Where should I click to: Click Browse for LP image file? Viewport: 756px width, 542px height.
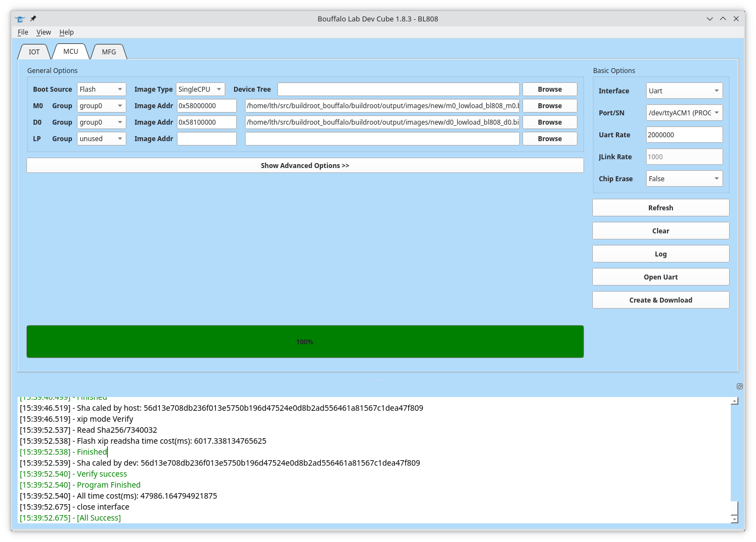[550, 139]
